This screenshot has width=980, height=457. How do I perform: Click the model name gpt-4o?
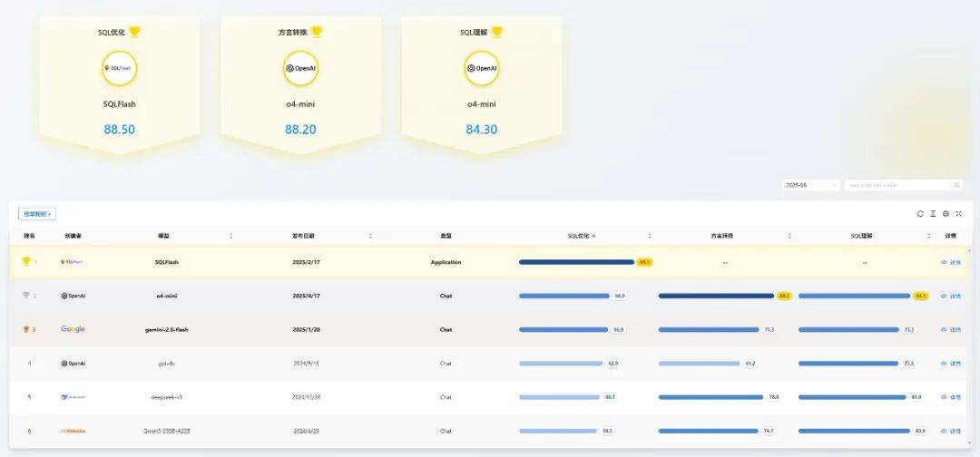[166, 364]
